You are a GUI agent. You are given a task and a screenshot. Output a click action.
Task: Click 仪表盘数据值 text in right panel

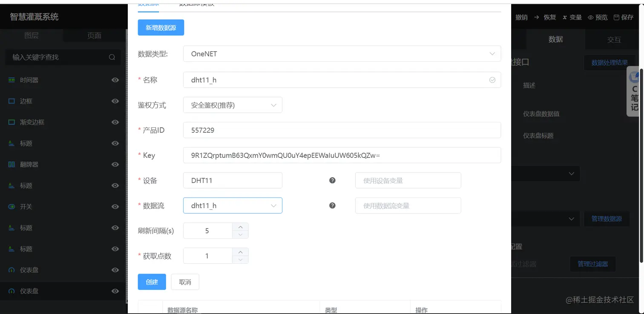(541, 114)
